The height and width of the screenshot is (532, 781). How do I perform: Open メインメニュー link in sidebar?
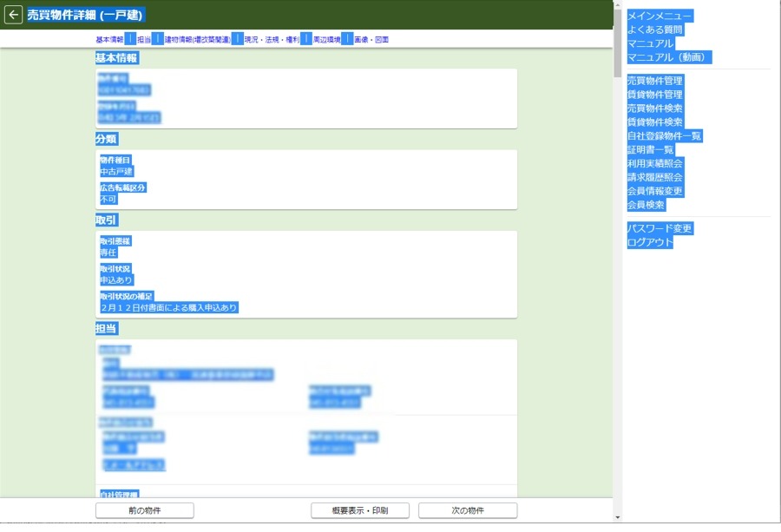tap(660, 16)
